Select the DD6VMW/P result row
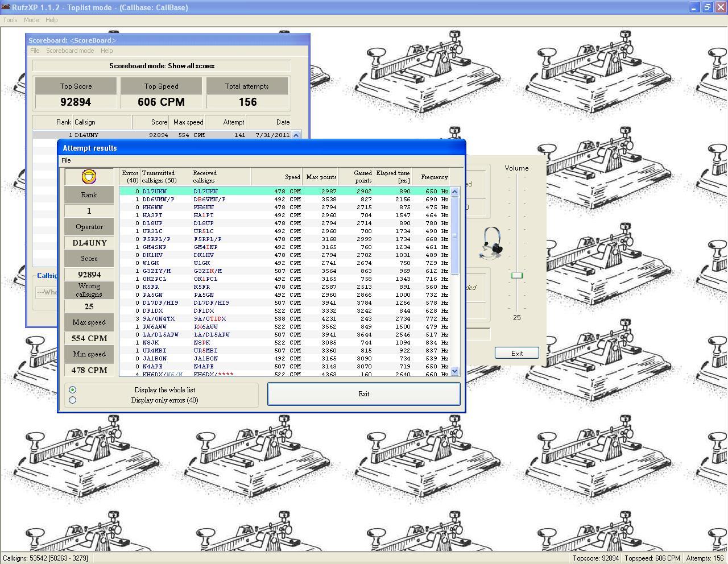The width and height of the screenshot is (728, 564). (x=285, y=200)
